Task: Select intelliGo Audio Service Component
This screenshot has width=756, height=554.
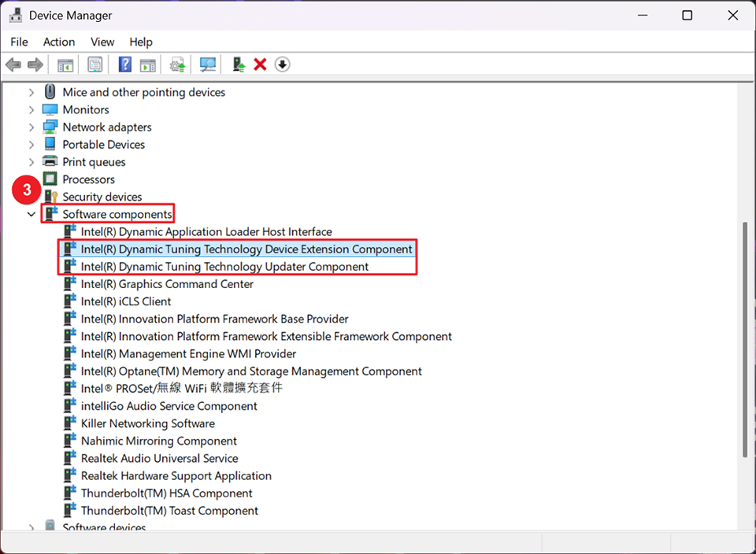Action: point(169,406)
